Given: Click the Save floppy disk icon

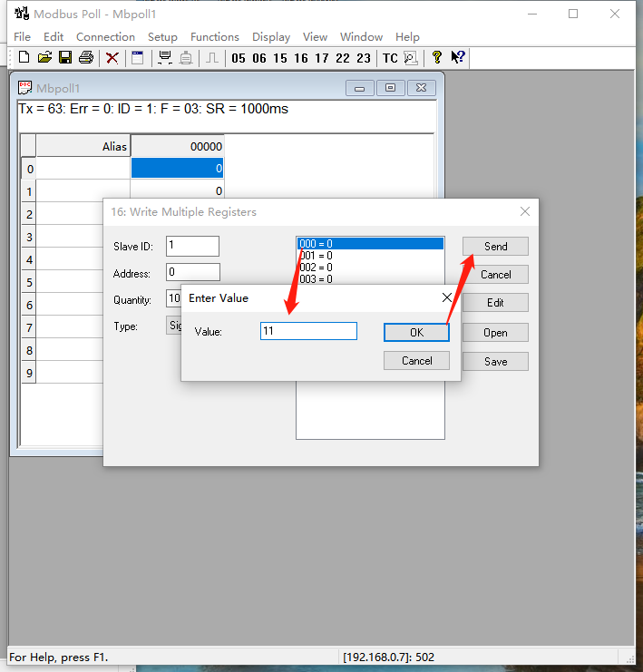Looking at the screenshot, I should pos(65,58).
